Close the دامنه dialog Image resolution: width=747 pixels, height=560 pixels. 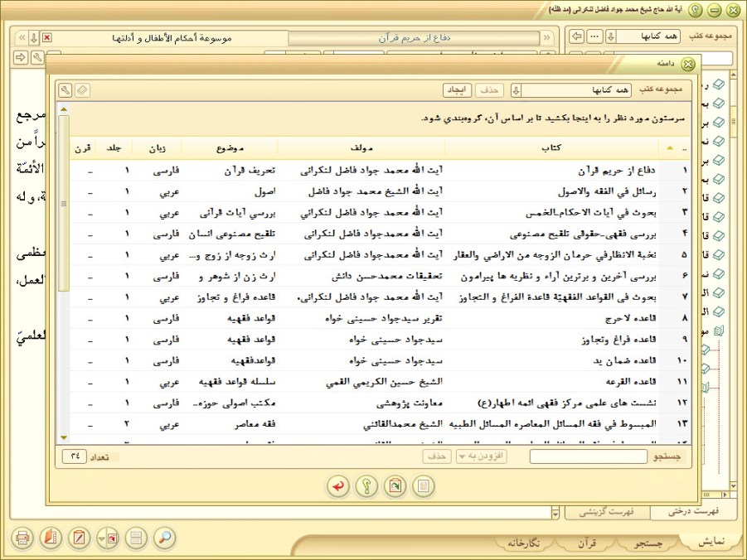click(687, 64)
